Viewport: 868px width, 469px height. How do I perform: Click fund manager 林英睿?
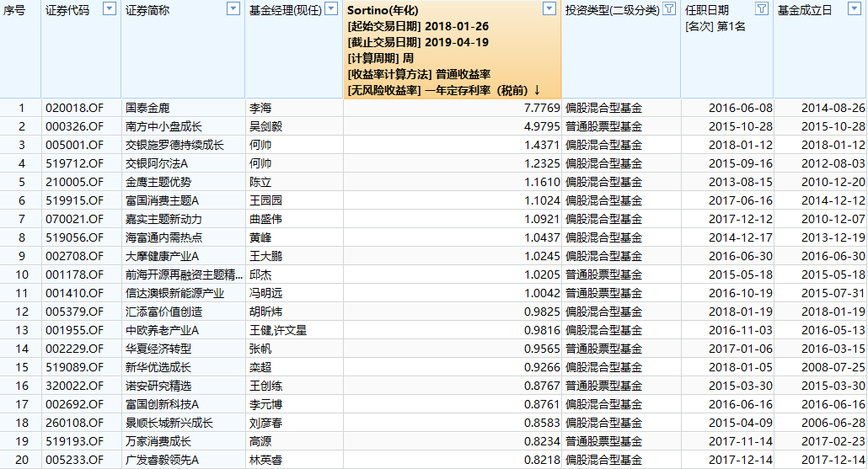[265, 460]
